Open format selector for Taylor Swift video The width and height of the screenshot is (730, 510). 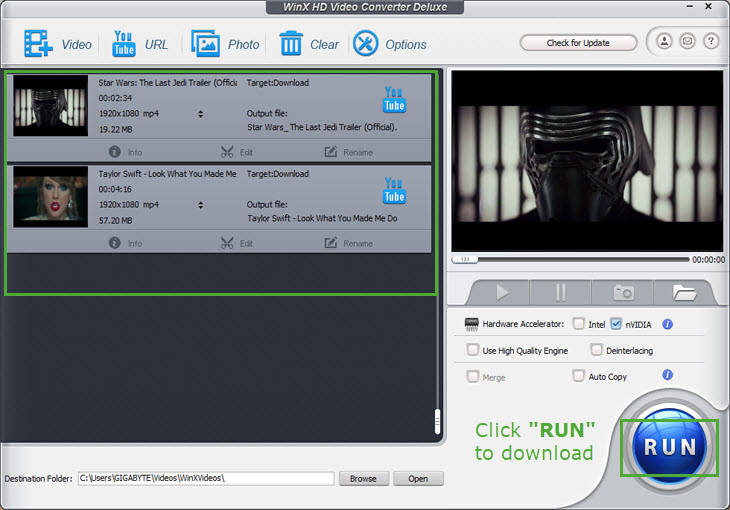coord(200,205)
